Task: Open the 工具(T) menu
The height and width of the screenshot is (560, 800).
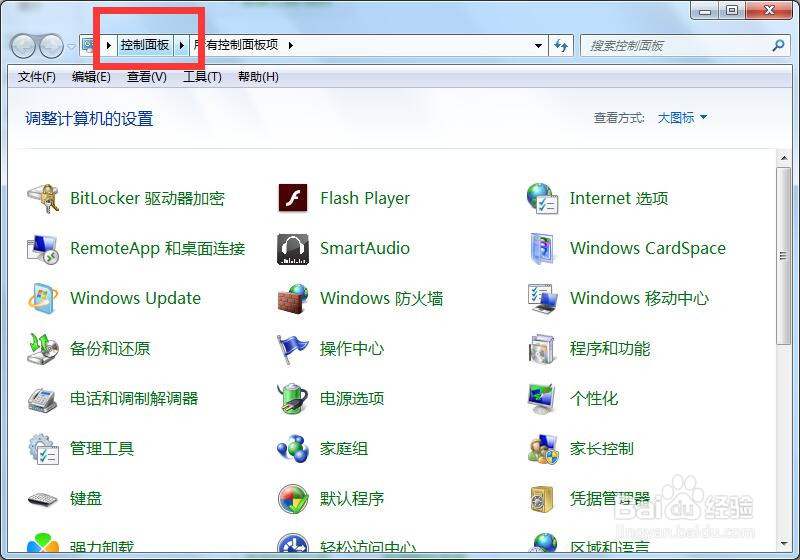Action: click(202, 77)
